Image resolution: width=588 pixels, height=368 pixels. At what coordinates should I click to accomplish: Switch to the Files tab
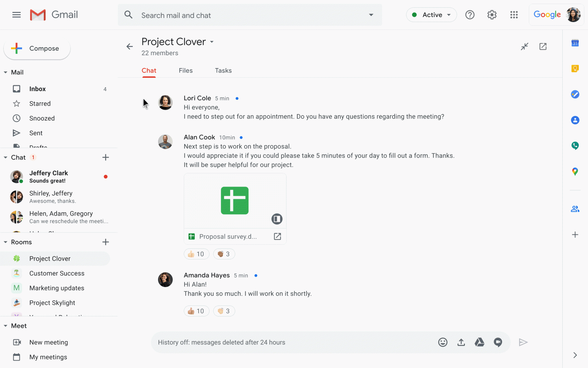pyautogui.click(x=186, y=70)
